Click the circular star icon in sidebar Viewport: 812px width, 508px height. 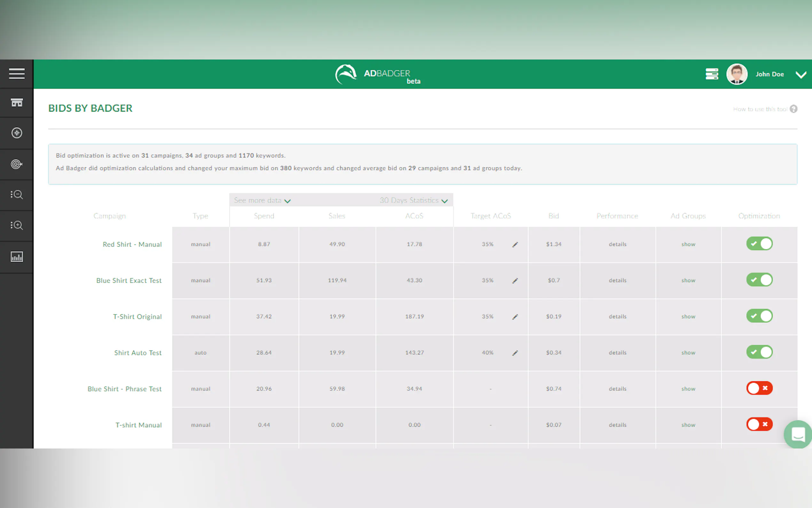point(16,133)
